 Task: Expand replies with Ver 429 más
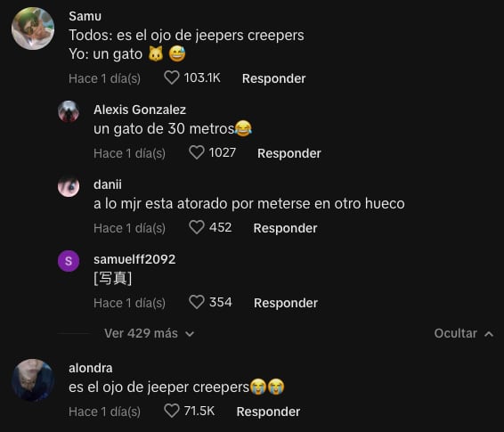coord(149,333)
